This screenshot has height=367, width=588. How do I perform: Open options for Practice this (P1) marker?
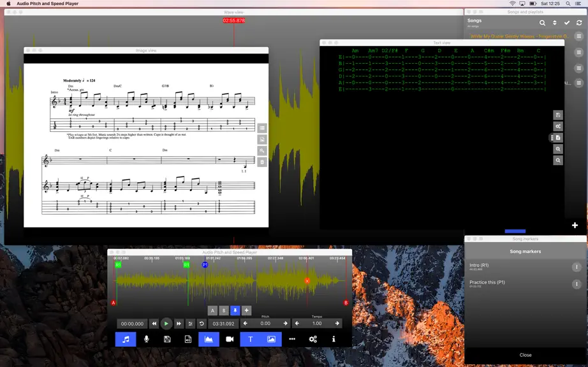click(x=577, y=284)
